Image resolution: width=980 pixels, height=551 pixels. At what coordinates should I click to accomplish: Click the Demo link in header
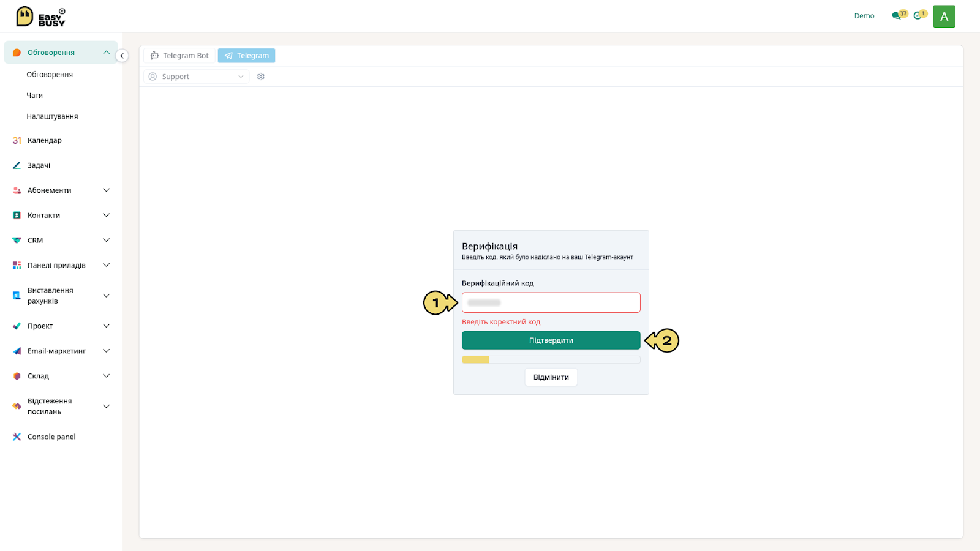[864, 16]
